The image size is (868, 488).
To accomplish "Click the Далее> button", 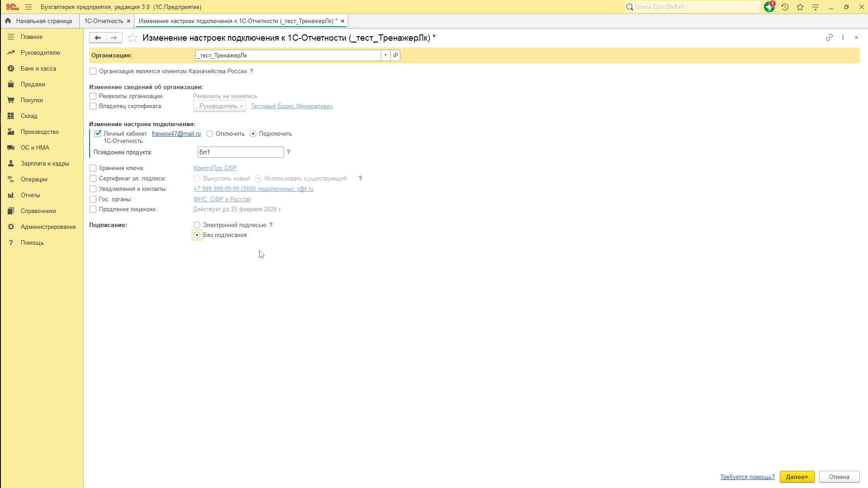I will [797, 477].
